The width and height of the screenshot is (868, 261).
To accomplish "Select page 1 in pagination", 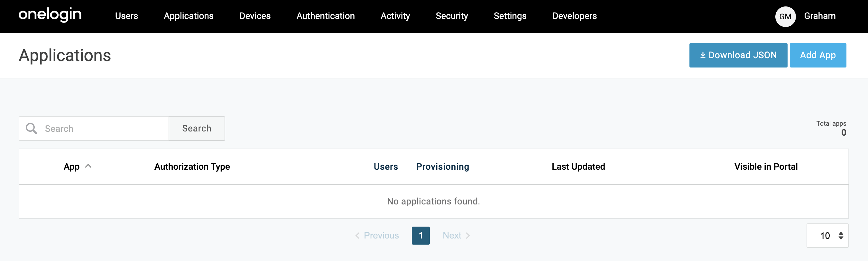I will pos(420,235).
